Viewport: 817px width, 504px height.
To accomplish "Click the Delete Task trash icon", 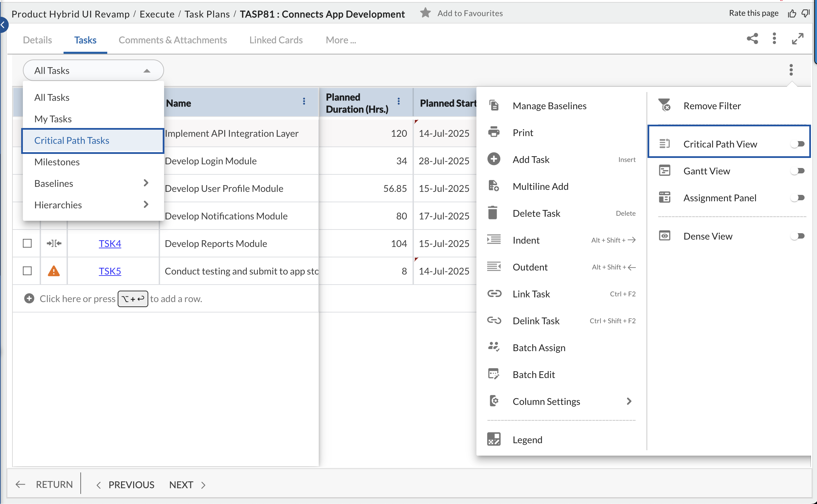I will (493, 213).
